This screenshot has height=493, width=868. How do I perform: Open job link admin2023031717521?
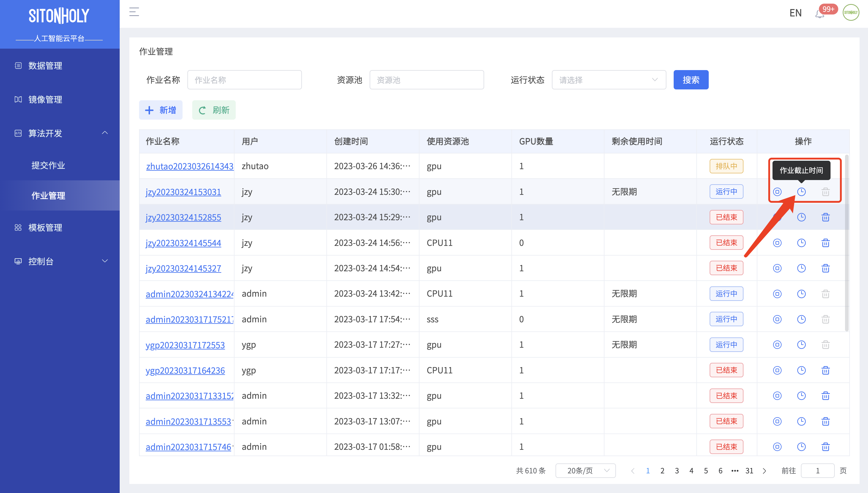point(190,320)
